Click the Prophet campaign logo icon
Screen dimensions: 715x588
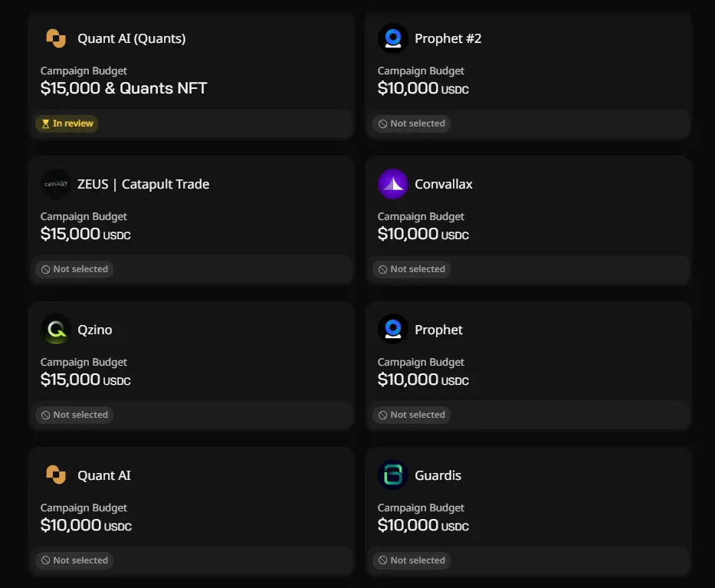(392, 330)
